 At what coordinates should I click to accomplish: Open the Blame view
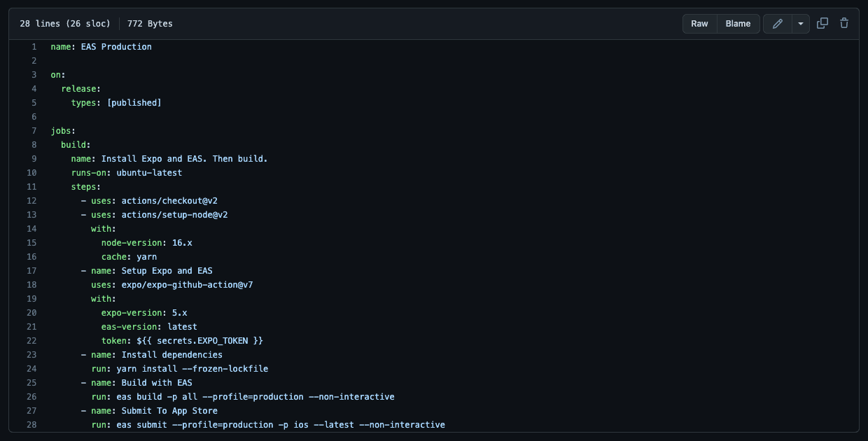(x=738, y=23)
